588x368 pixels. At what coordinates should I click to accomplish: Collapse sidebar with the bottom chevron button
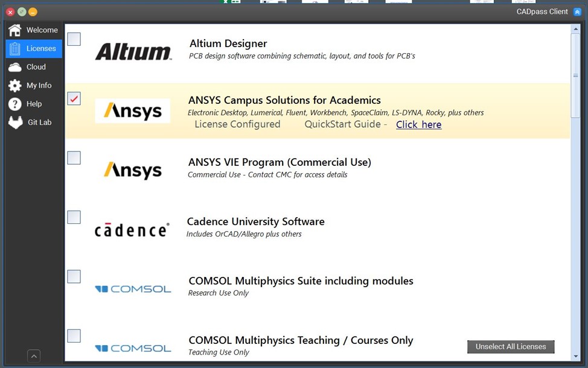click(34, 356)
